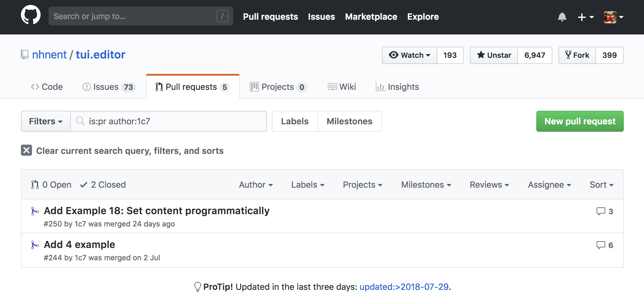Click the New pull request button

point(580,121)
